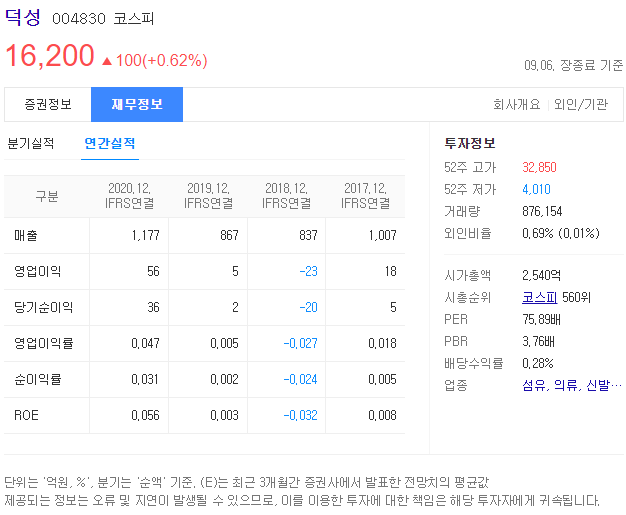Switch to the 증권정보 tab
Image resolution: width=626 pixels, height=515 pixels.
pos(48,105)
